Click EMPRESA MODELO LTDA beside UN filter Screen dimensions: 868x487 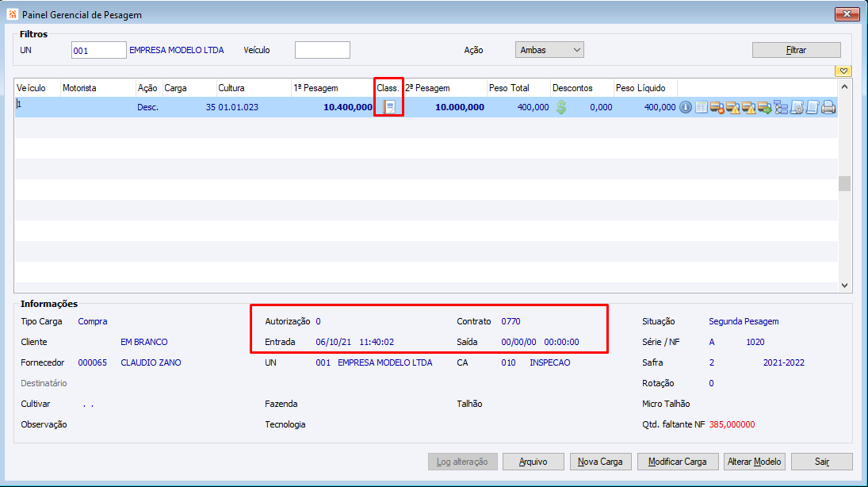[177, 50]
